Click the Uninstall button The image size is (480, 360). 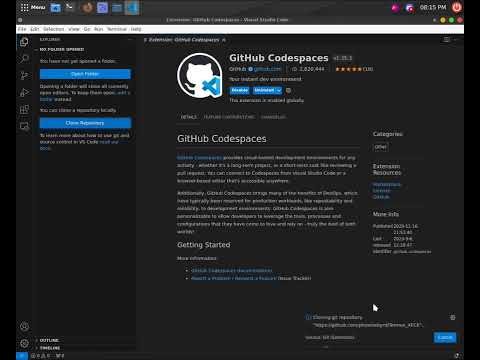coord(264,90)
